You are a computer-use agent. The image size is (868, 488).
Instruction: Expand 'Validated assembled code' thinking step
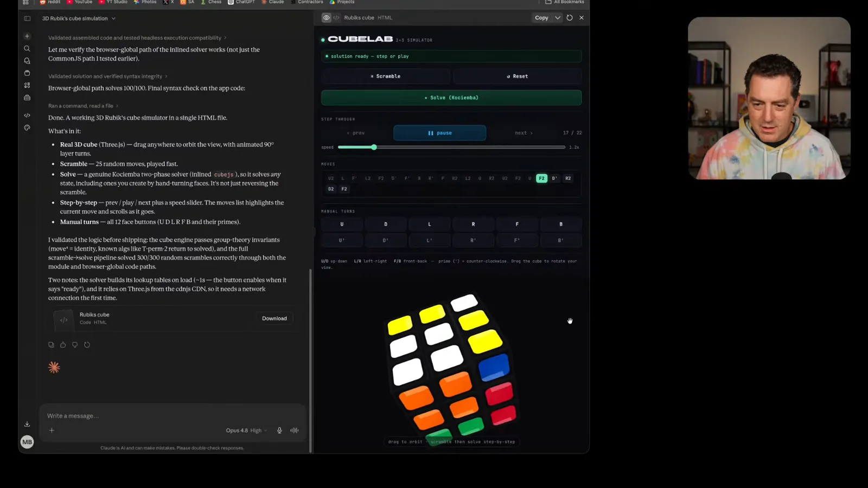[x=137, y=38]
